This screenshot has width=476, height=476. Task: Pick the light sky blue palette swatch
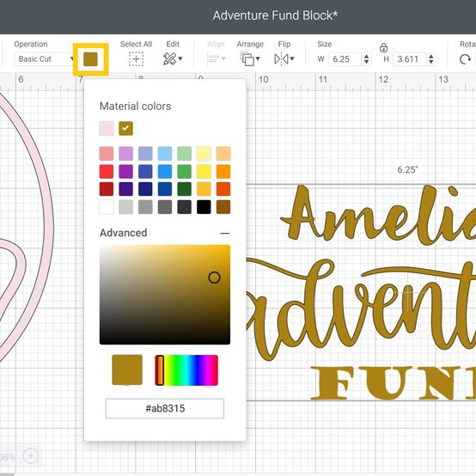point(165,154)
